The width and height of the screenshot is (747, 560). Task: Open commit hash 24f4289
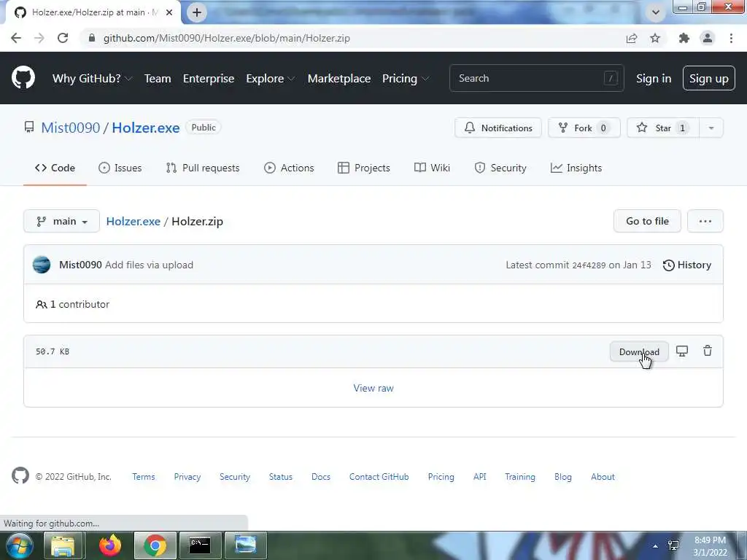(x=589, y=265)
